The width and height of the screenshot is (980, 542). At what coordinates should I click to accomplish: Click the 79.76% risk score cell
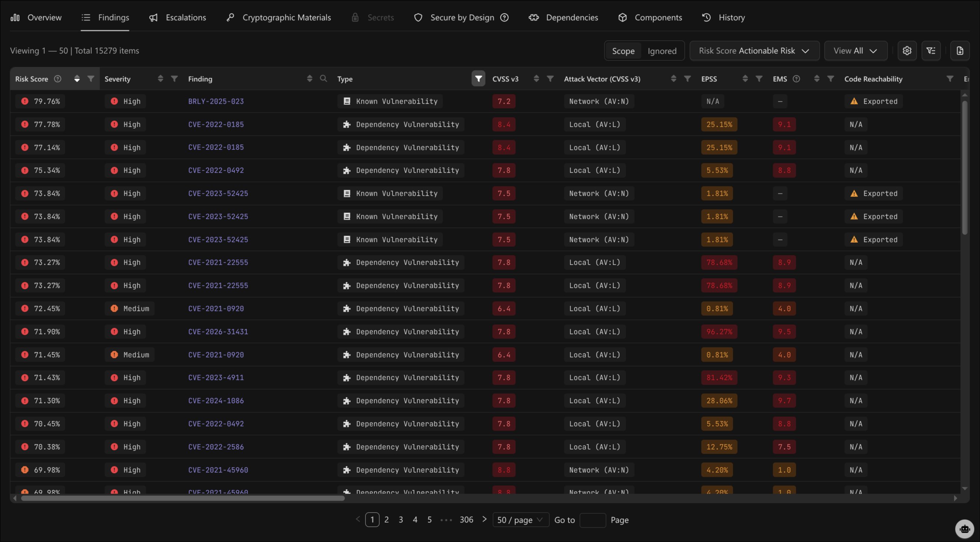40,101
